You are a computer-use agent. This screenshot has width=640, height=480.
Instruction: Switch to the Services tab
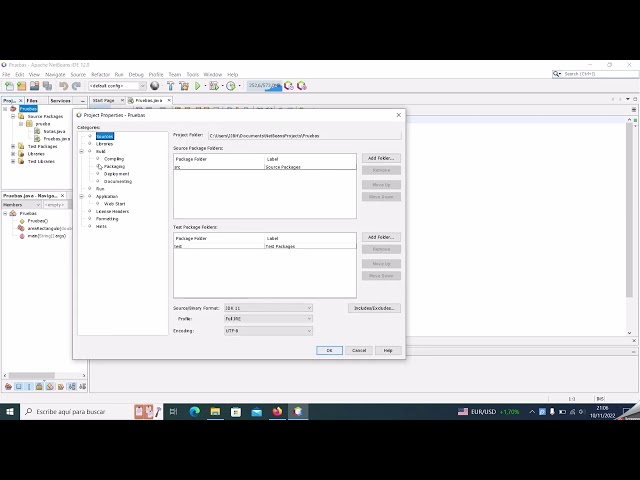[x=60, y=100]
